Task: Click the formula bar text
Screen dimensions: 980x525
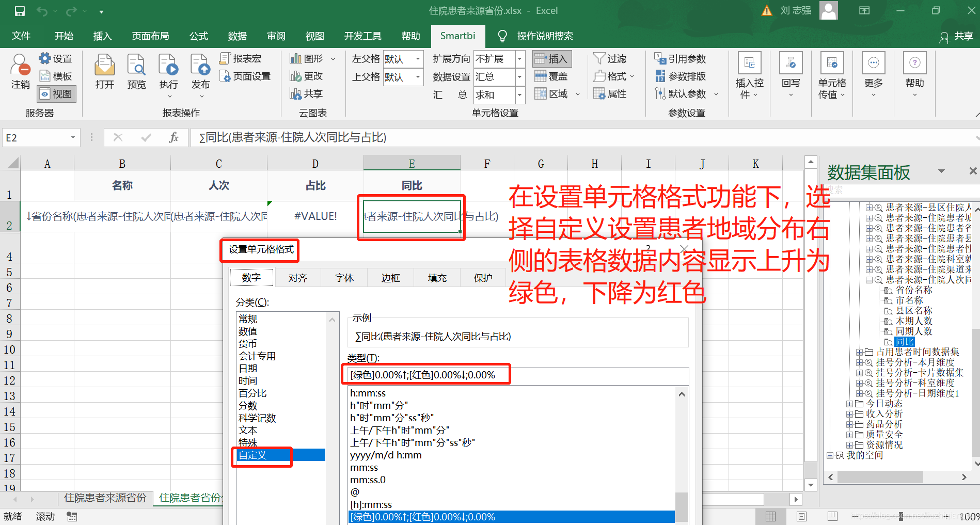Action: pyautogui.click(x=293, y=137)
